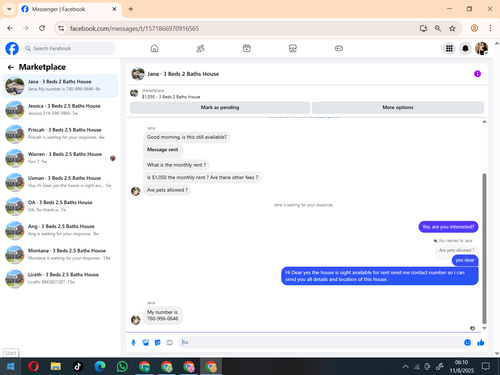Click More options button
This screenshot has height=375, width=500.
[x=398, y=107]
